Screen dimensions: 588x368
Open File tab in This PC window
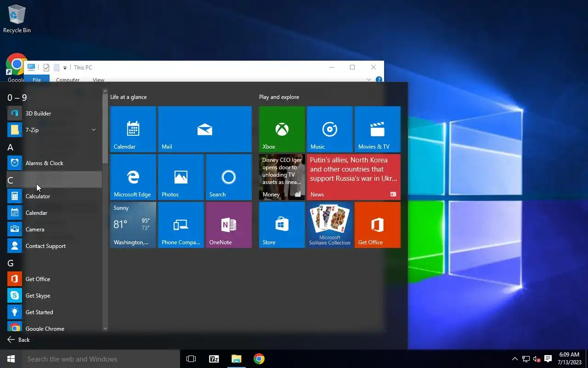coord(37,80)
